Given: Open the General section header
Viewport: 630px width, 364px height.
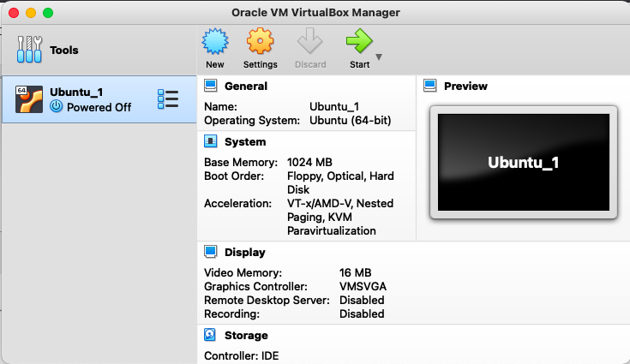Looking at the screenshot, I should (246, 87).
